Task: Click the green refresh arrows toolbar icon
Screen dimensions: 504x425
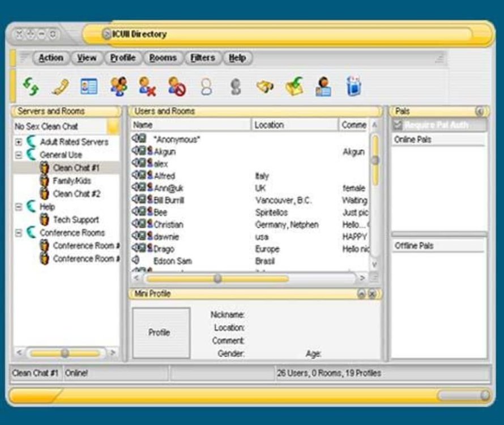Action: [x=31, y=87]
